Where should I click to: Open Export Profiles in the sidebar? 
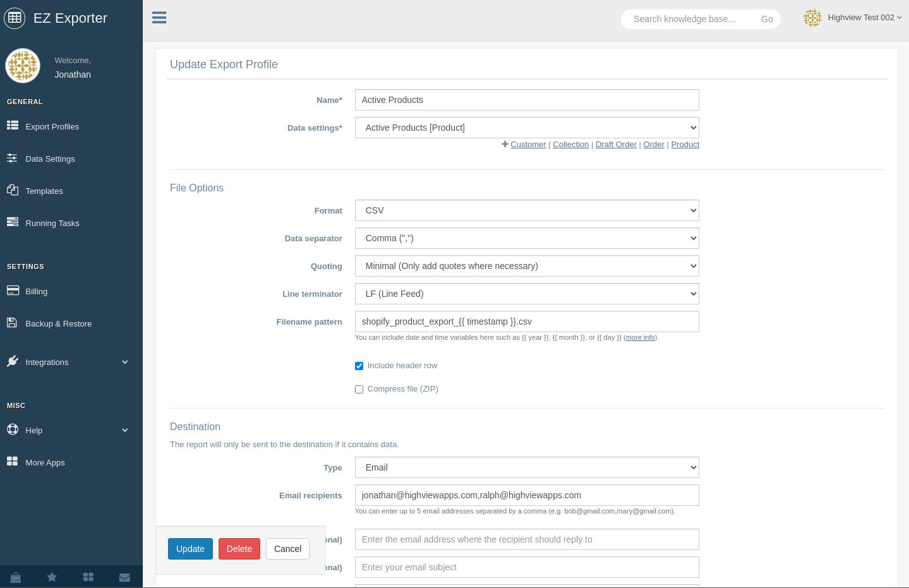tap(52, 126)
